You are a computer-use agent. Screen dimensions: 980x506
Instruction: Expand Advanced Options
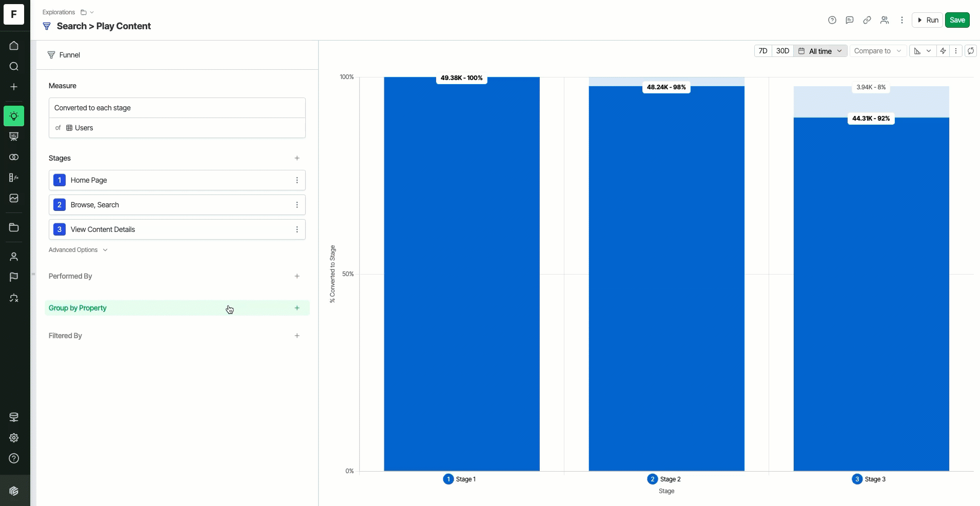78,250
